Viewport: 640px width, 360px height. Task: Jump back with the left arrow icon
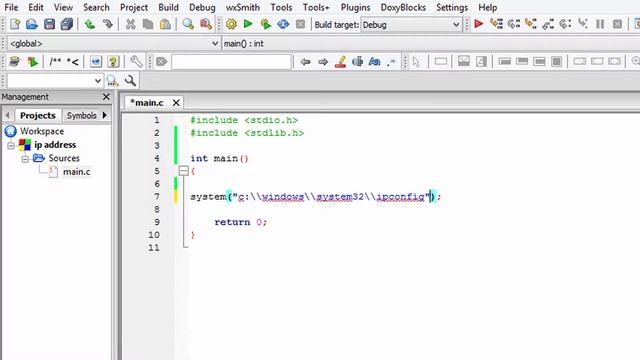point(305,62)
